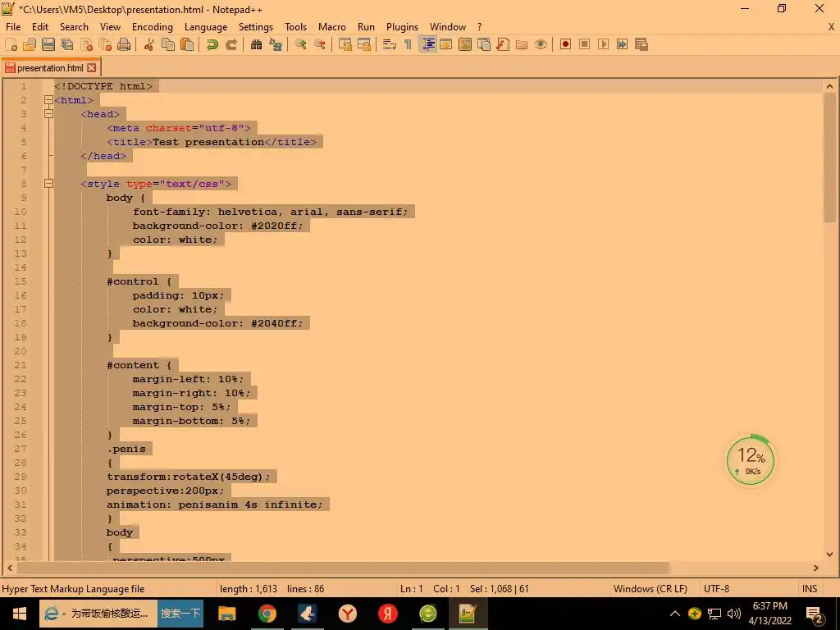Click the Save All toolbar icon

tap(67, 44)
